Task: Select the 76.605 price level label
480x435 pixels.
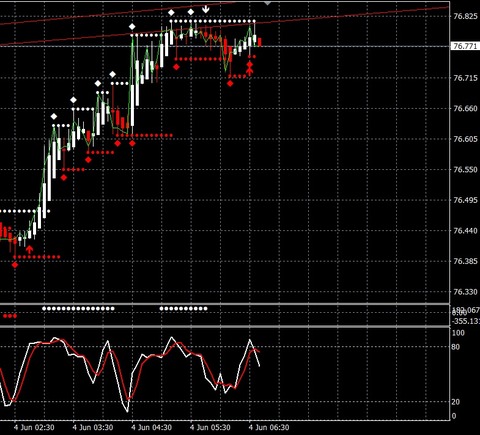Action: click(466, 139)
